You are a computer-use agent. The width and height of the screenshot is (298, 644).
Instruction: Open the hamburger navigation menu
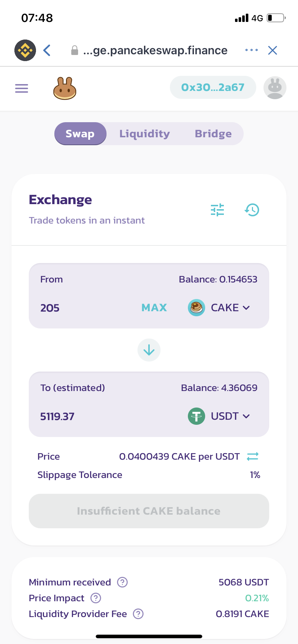[x=22, y=88]
